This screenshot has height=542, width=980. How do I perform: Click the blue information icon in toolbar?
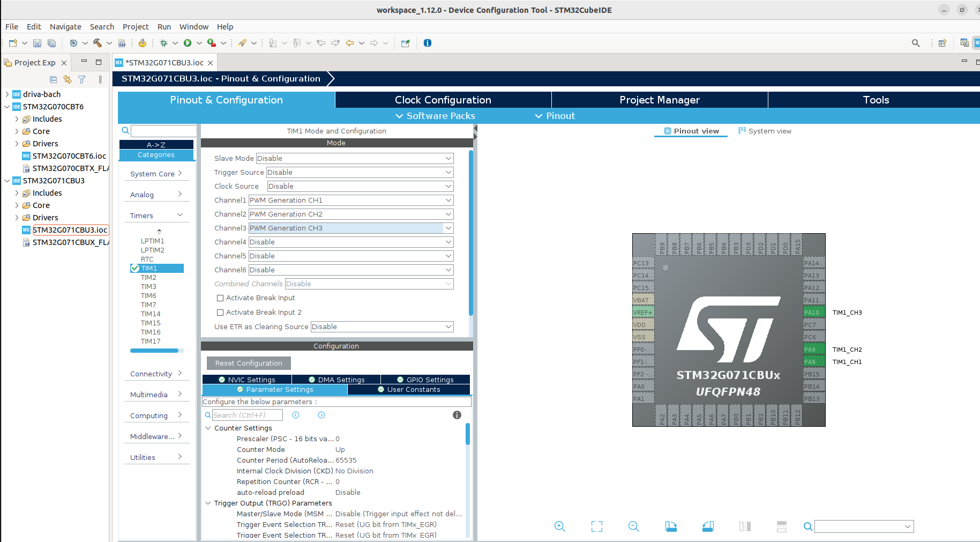[427, 43]
